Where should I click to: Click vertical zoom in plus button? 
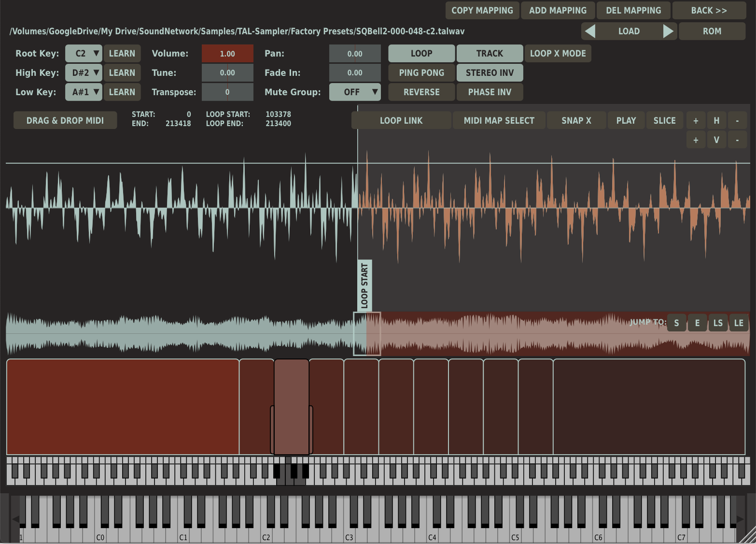pyautogui.click(x=696, y=140)
